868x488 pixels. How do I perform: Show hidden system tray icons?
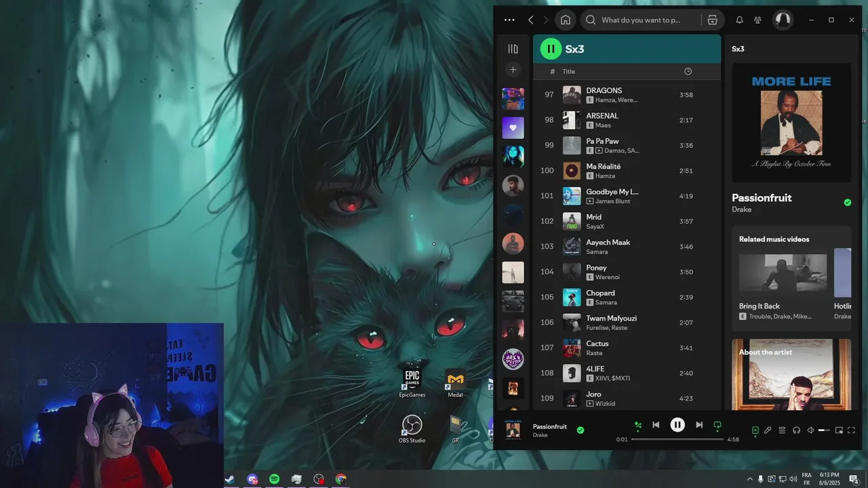[x=750, y=479]
